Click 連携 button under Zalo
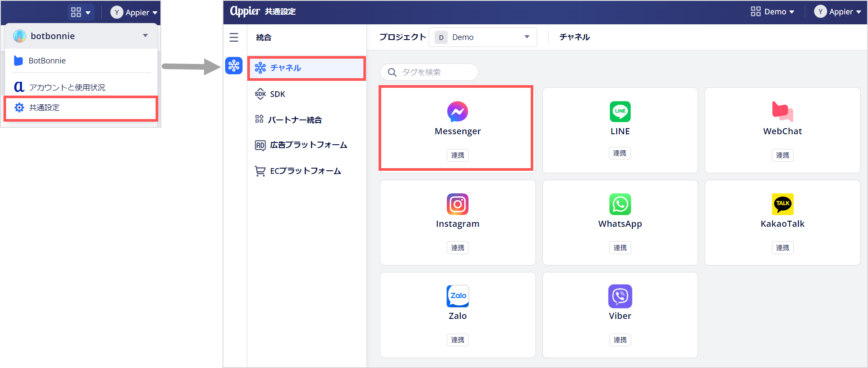868x368 pixels. [x=457, y=340]
